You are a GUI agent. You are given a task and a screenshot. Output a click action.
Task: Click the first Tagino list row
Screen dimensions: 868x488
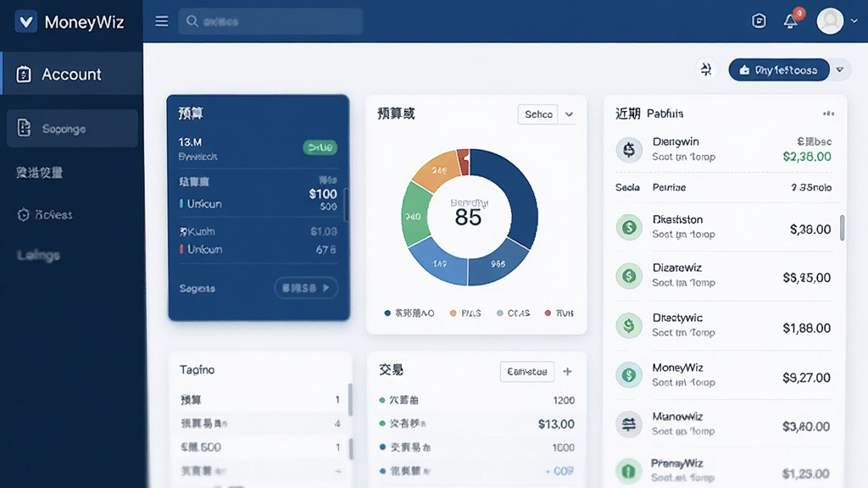click(x=260, y=400)
